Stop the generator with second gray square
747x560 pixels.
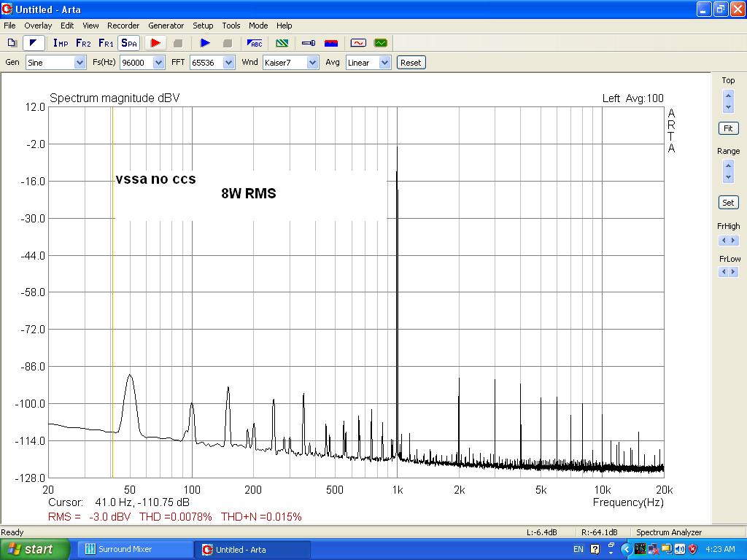(x=228, y=43)
